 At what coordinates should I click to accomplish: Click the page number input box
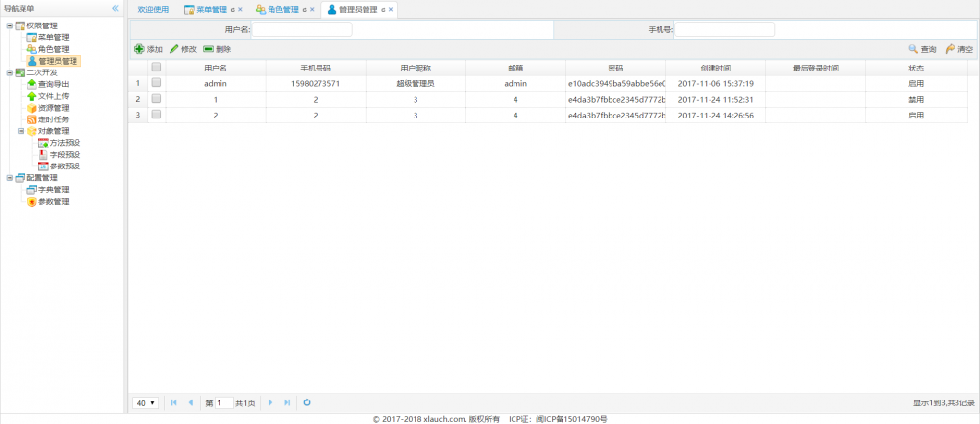[x=224, y=403]
